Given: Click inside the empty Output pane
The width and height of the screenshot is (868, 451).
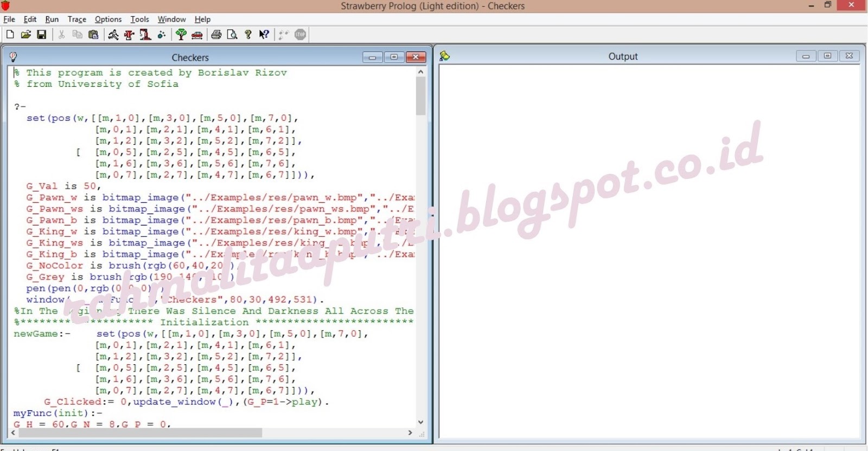Looking at the screenshot, I should (649, 251).
